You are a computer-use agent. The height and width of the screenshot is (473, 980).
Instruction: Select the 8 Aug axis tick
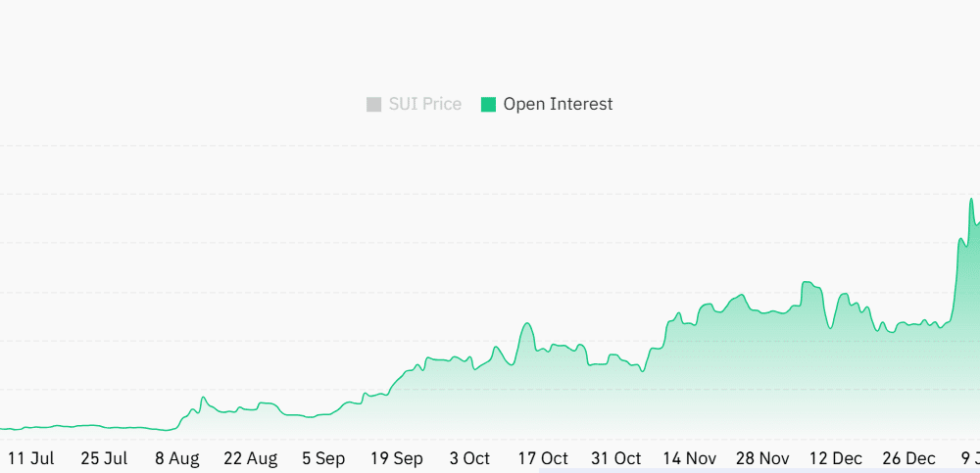point(176,458)
